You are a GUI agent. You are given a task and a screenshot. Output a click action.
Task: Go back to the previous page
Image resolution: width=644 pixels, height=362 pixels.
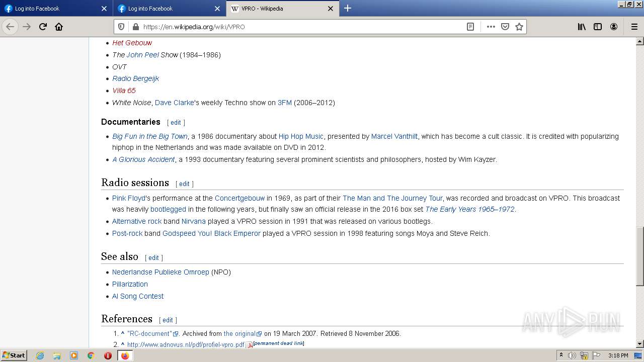(x=10, y=27)
